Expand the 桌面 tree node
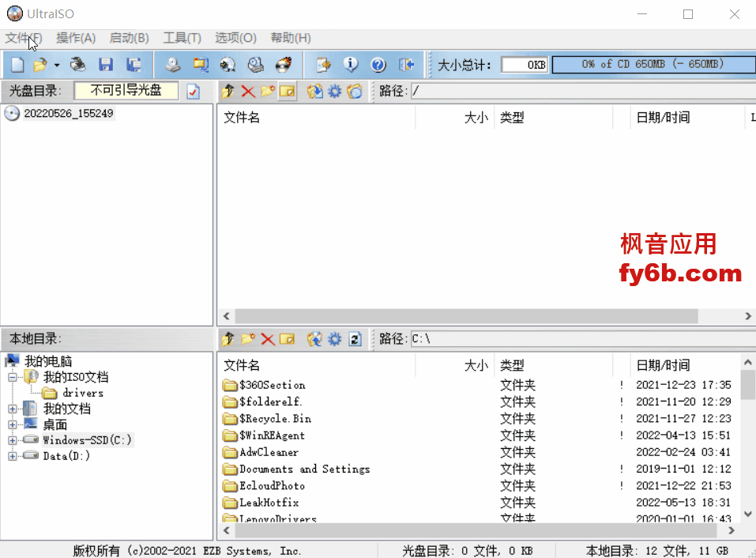 13,425
